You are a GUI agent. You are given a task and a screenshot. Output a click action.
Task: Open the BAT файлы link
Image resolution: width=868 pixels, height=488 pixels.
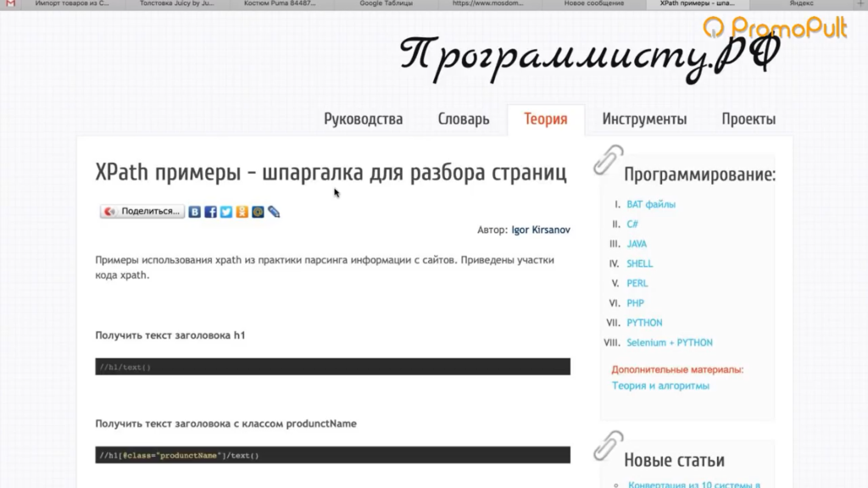pos(651,204)
